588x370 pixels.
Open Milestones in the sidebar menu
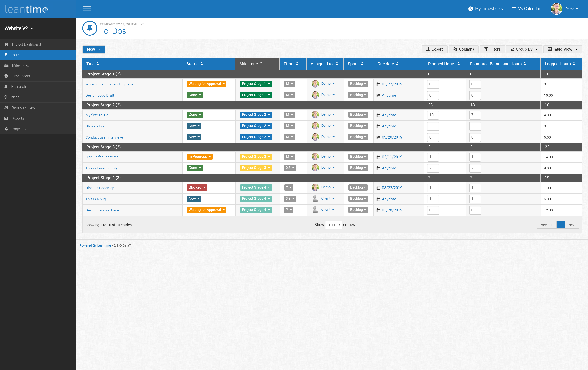(x=21, y=65)
